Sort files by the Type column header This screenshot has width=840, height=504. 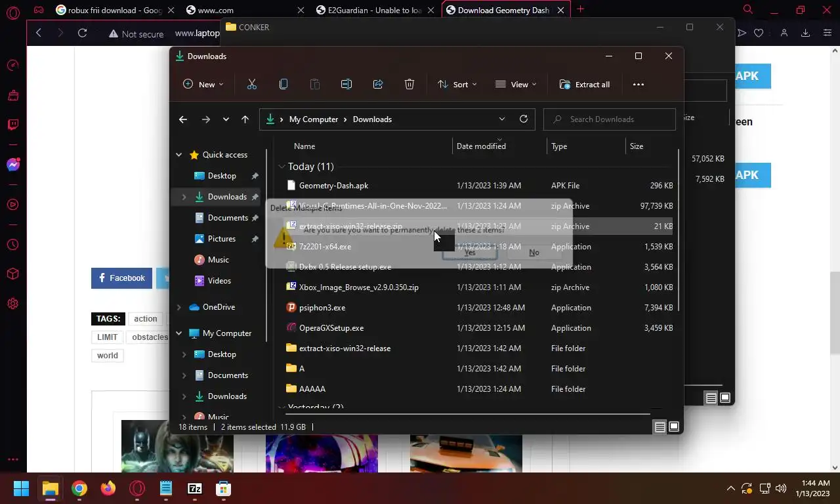[x=559, y=146]
